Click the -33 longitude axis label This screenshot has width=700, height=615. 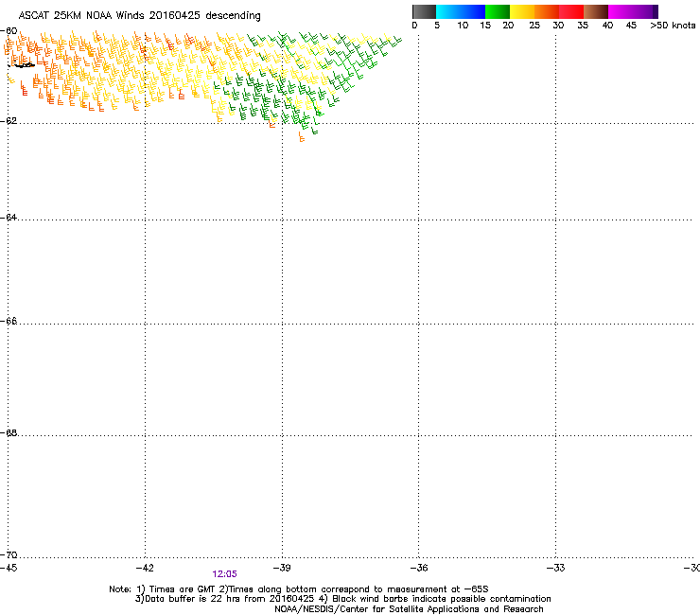pos(555,568)
